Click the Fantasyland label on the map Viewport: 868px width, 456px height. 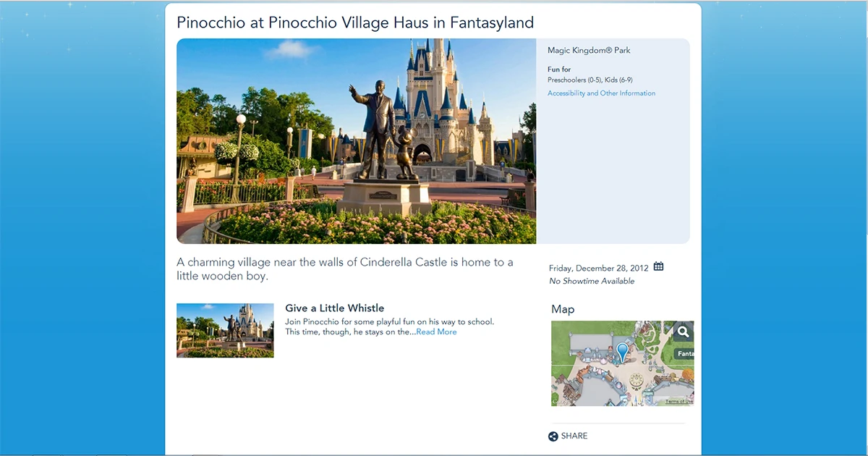684,354
